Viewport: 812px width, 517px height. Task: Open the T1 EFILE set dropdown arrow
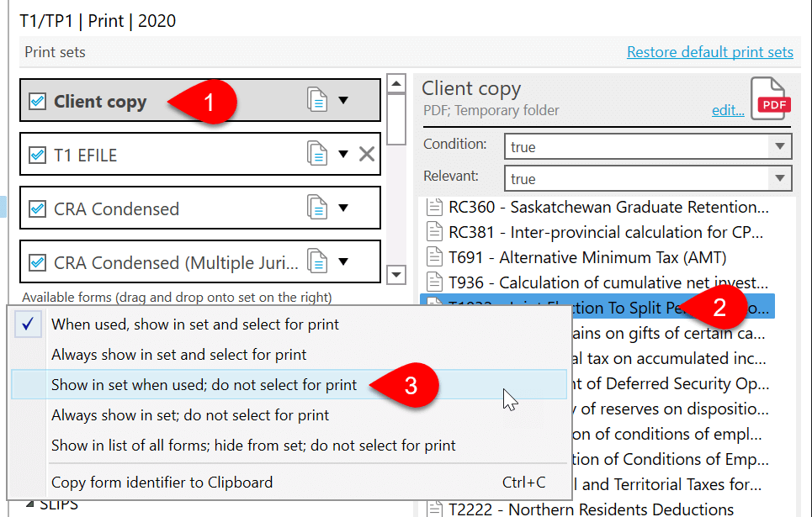(x=343, y=154)
